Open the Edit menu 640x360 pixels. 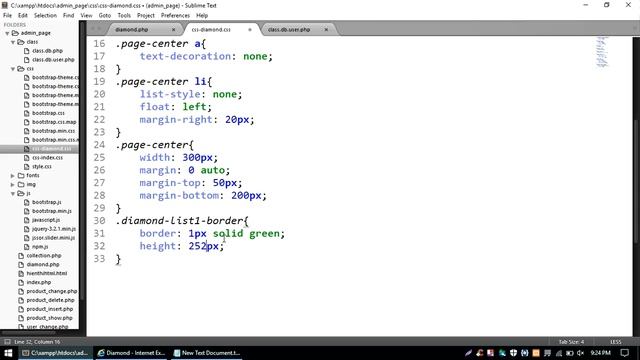pyautogui.click(x=22, y=16)
